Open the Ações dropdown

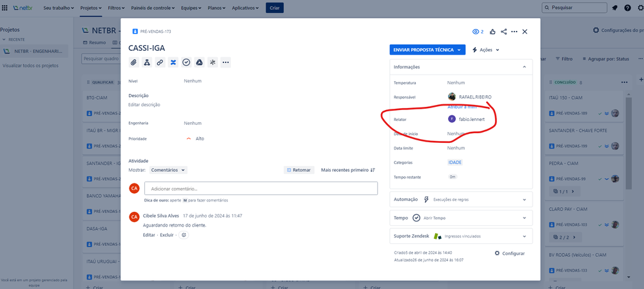click(x=485, y=50)
